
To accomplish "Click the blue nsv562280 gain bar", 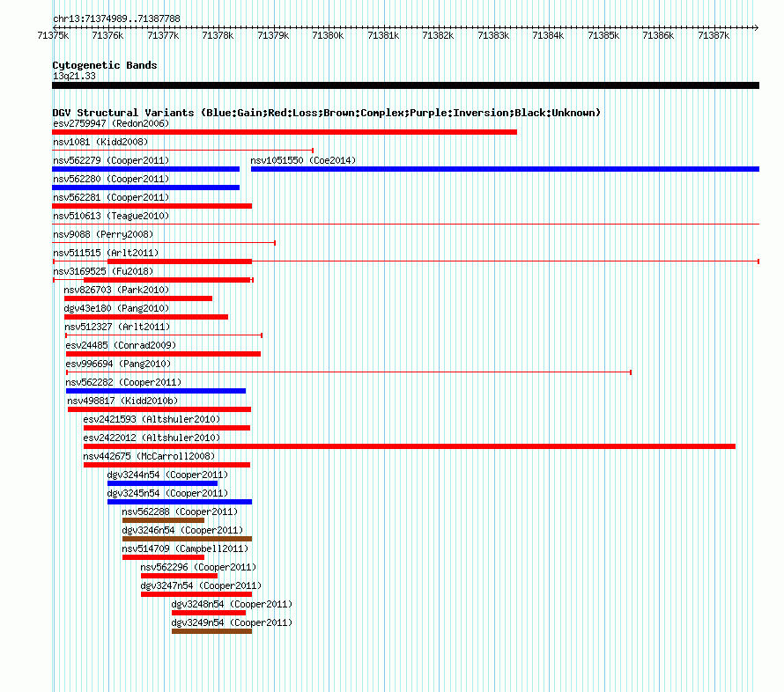I will point(145,188).
